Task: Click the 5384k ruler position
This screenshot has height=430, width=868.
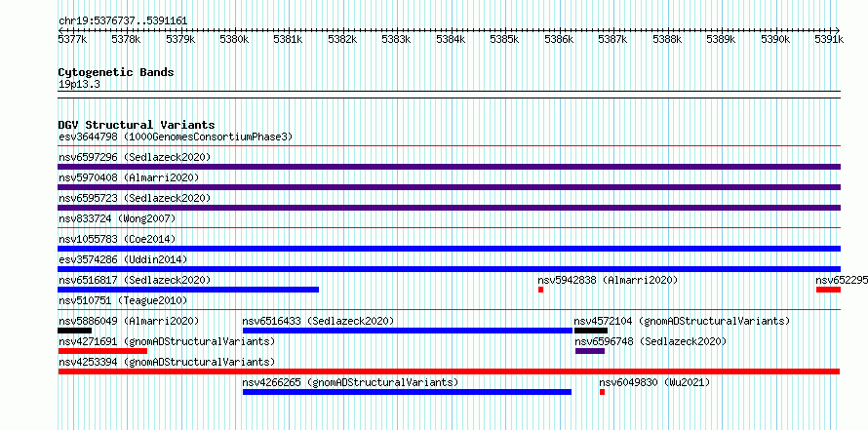Action: point(451,39)
